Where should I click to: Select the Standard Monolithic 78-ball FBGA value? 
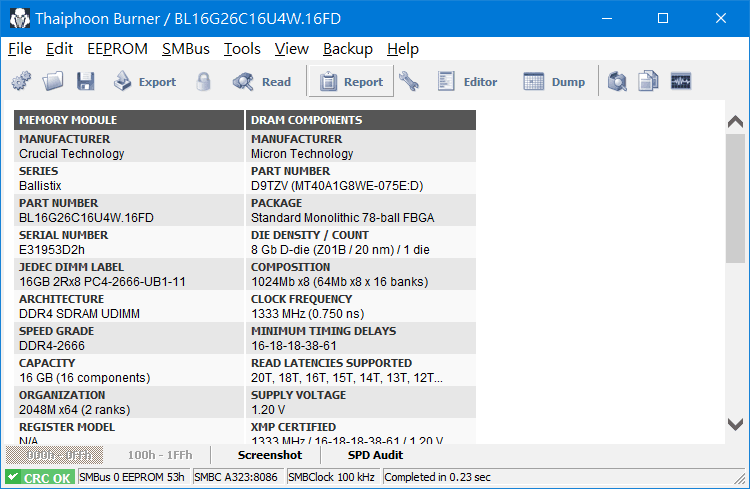(x=342, y=218)
